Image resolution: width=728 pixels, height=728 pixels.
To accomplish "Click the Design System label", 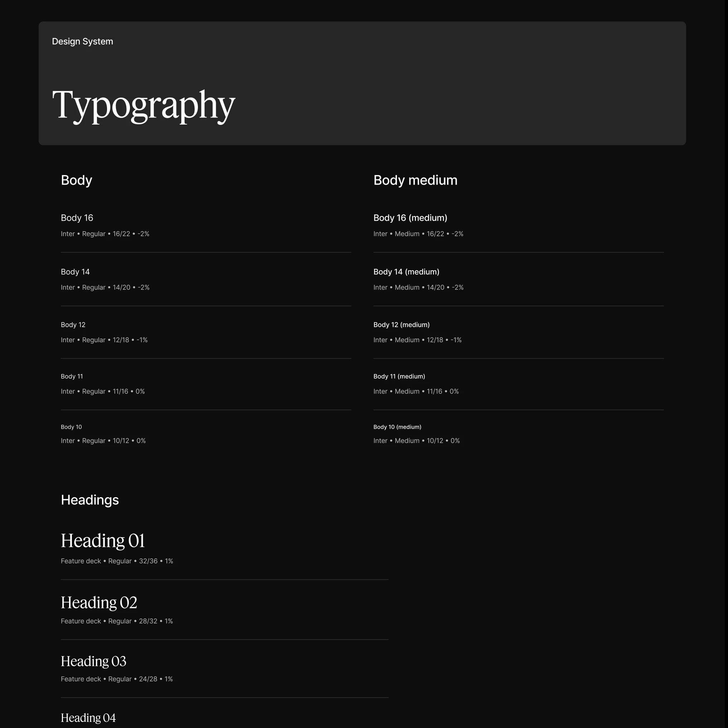I will (82, 42).
